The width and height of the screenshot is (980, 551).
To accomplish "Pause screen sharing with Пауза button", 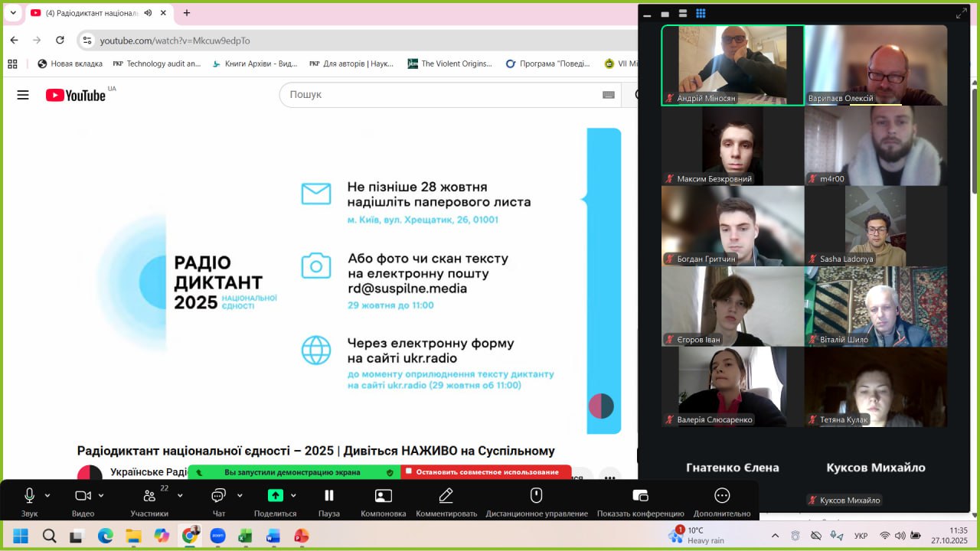I will 329,496.
